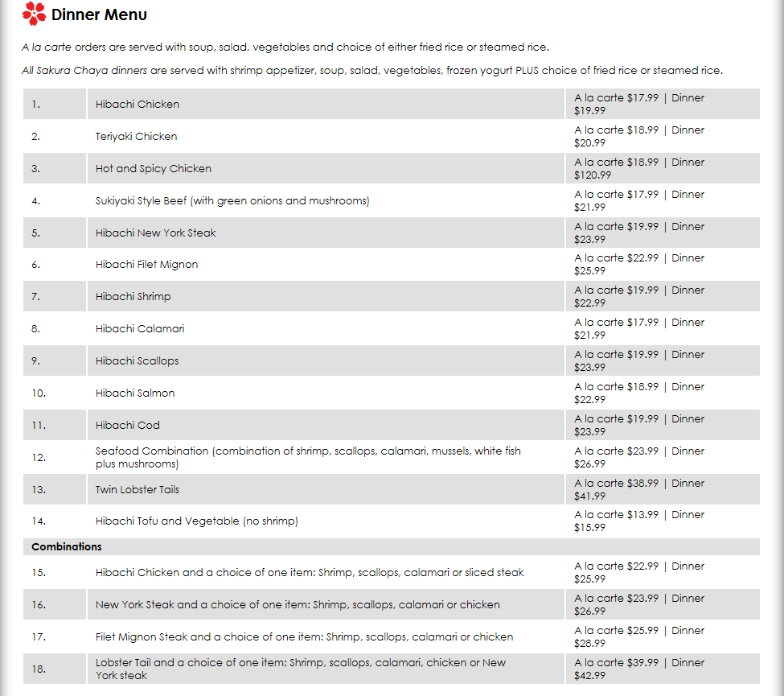Screen dimensions: 784x696
Task: Select Hibachi New York Steak row
Action: pyautogui.click(x=156, y=233)
